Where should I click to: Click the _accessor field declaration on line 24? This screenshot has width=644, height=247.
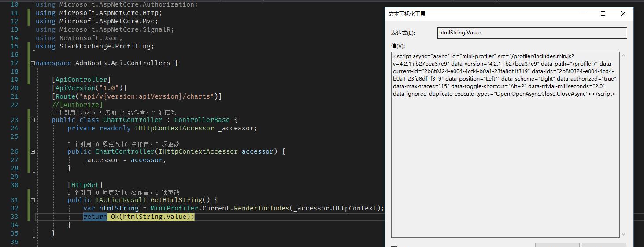(237, 128)
